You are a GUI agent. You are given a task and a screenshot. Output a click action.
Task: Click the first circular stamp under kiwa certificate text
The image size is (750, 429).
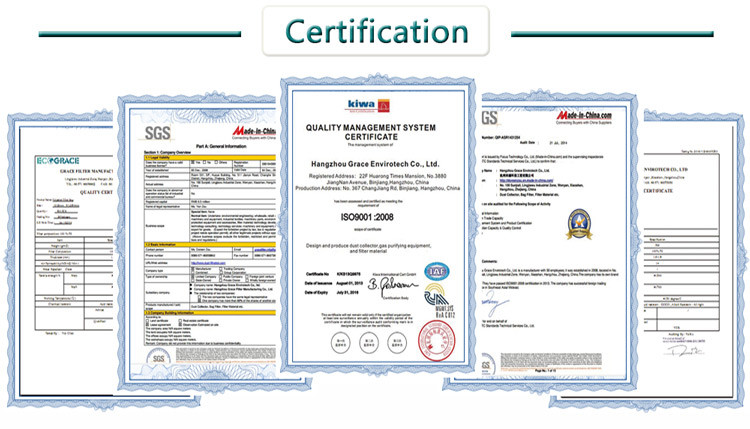pyautogui.click(x=341, y=343)
